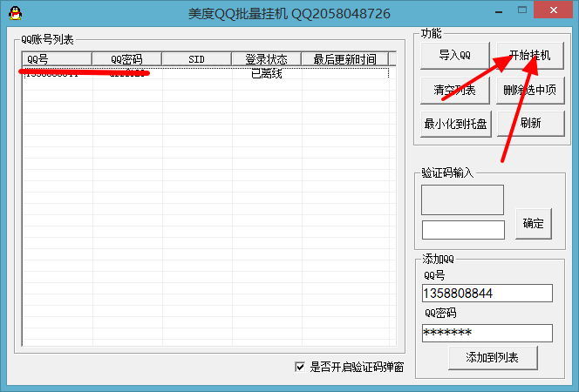The width and height of the screenshot is (579, 392).
Task: Select the row showing 已离线 status
Action: pyautogui.click(x=206, y=73)
